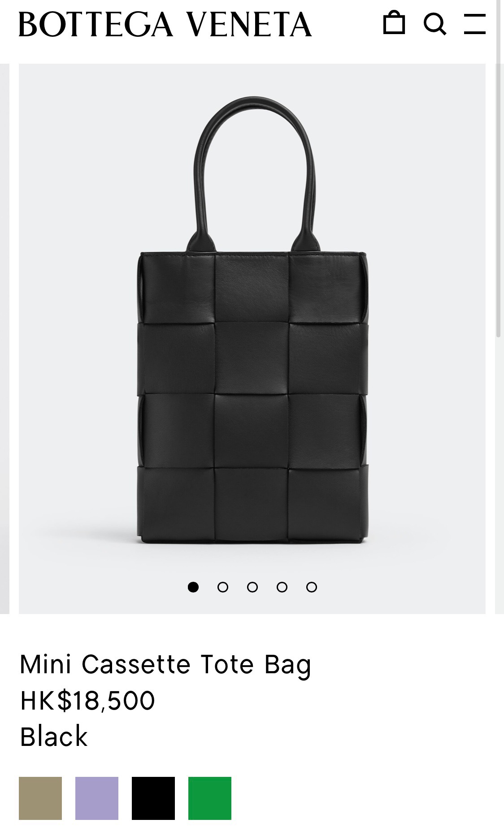Select the second carousel dot

click(223, 587)
